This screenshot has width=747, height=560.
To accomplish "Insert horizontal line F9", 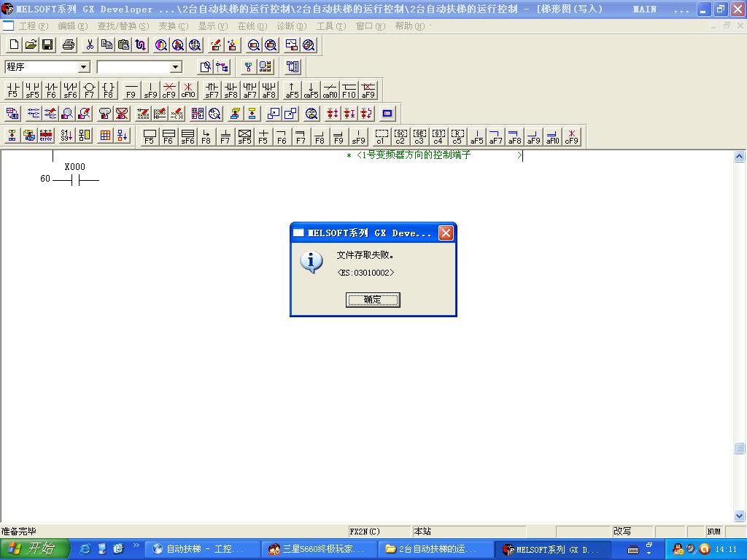I will (x=131, y=90).
